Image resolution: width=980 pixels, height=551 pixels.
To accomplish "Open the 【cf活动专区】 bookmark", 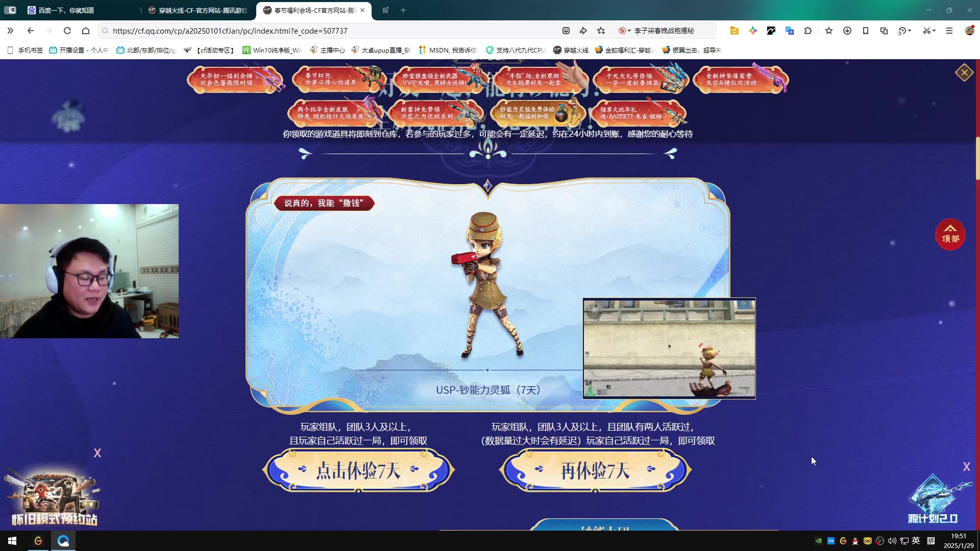I will 209,50.
